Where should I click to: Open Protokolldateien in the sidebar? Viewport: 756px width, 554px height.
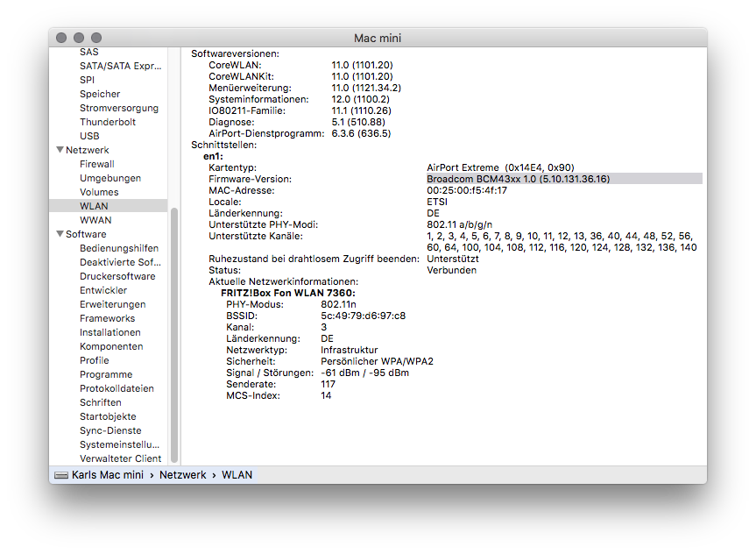117,388
